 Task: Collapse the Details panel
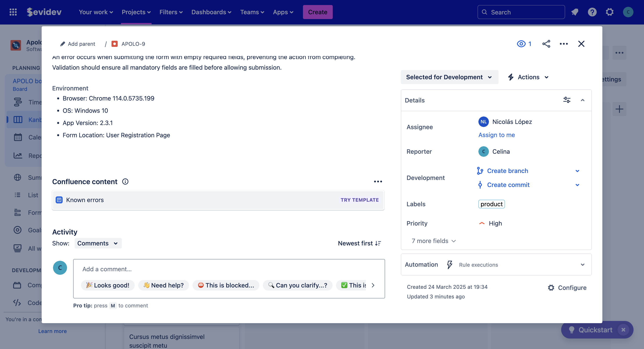pos(582,100)
